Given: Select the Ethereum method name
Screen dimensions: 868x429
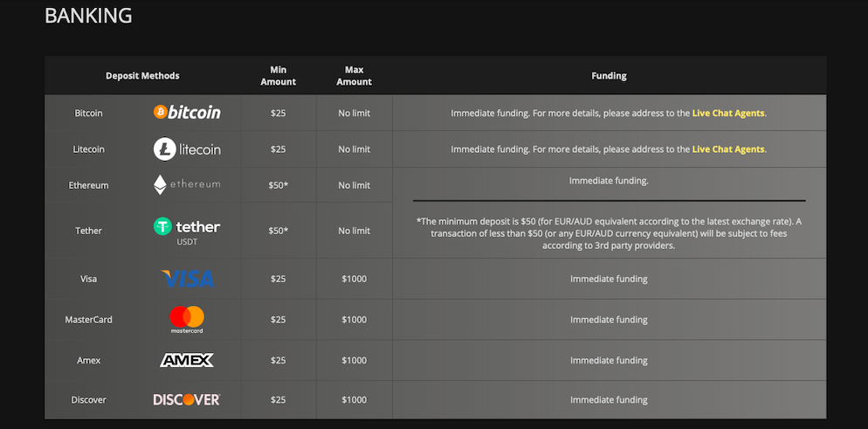Looking at the screenshot, I should click(x=88, y=185).
